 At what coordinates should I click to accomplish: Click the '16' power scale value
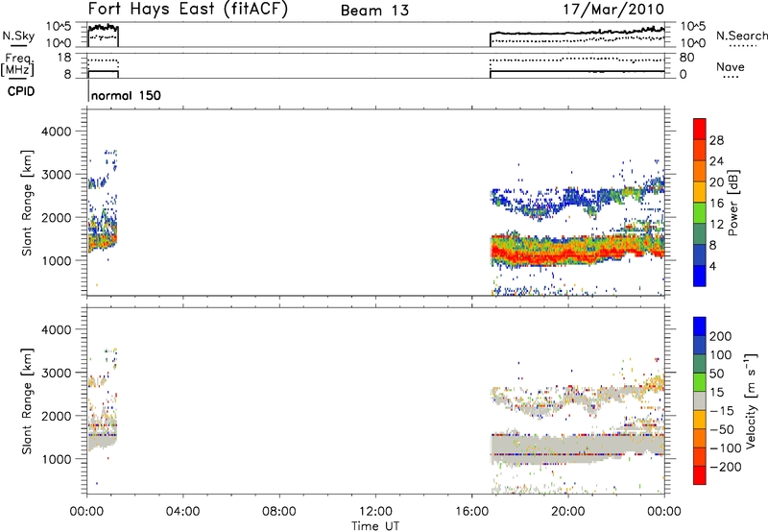[716, 204]
